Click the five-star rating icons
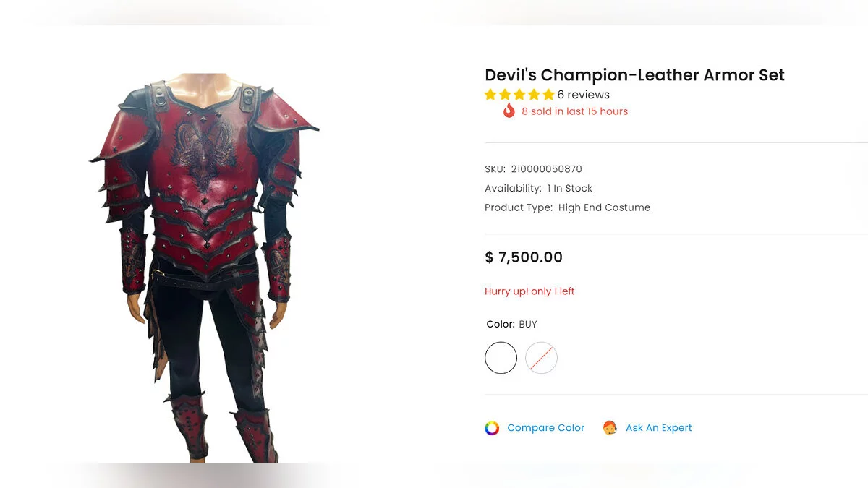Screen dimensions: 868x488 point(519,95)
